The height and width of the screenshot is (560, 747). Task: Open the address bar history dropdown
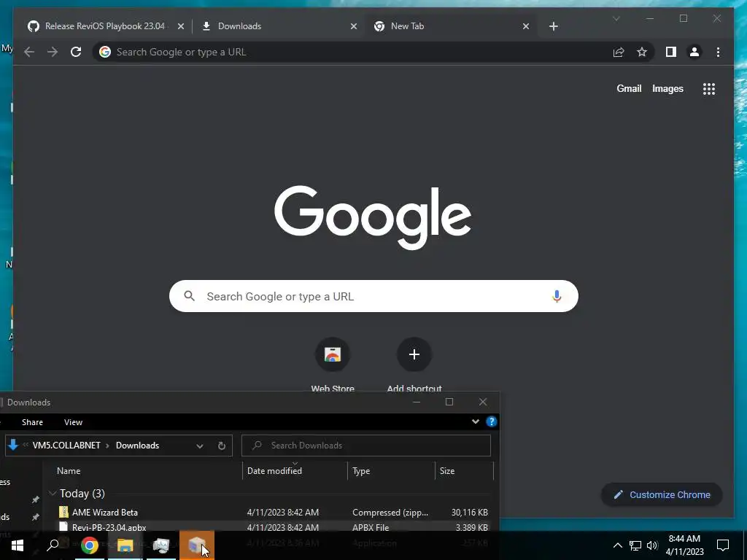point(200,446)
